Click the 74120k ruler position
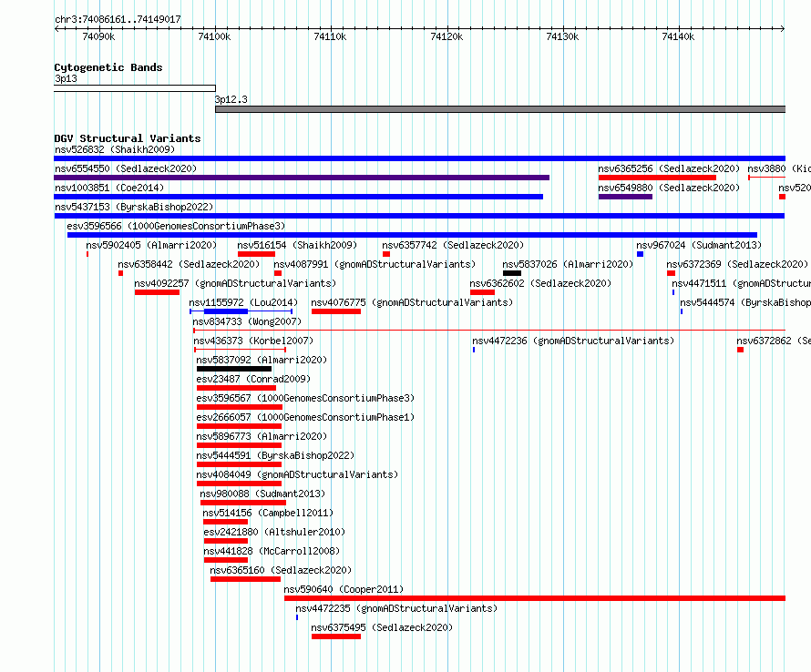 pos(447,36)
